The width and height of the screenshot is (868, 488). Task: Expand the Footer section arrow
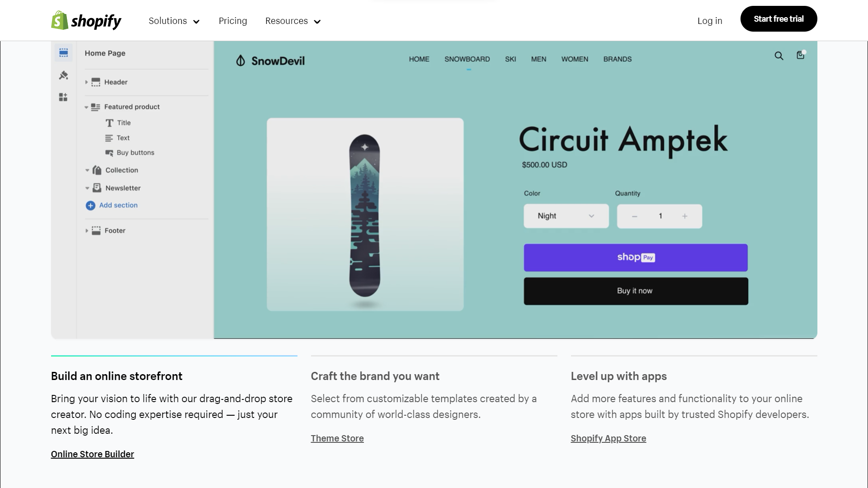pos(86,230)
